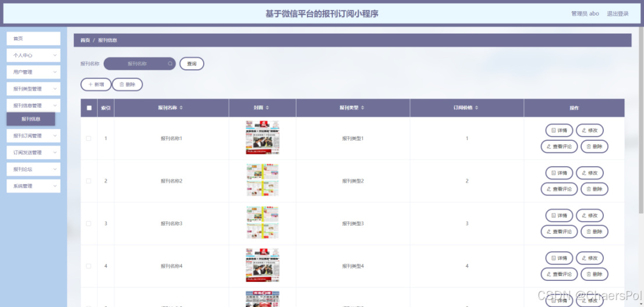
Task: Click 修改 for 报刊名称1 row
Action: click(590, 130)
